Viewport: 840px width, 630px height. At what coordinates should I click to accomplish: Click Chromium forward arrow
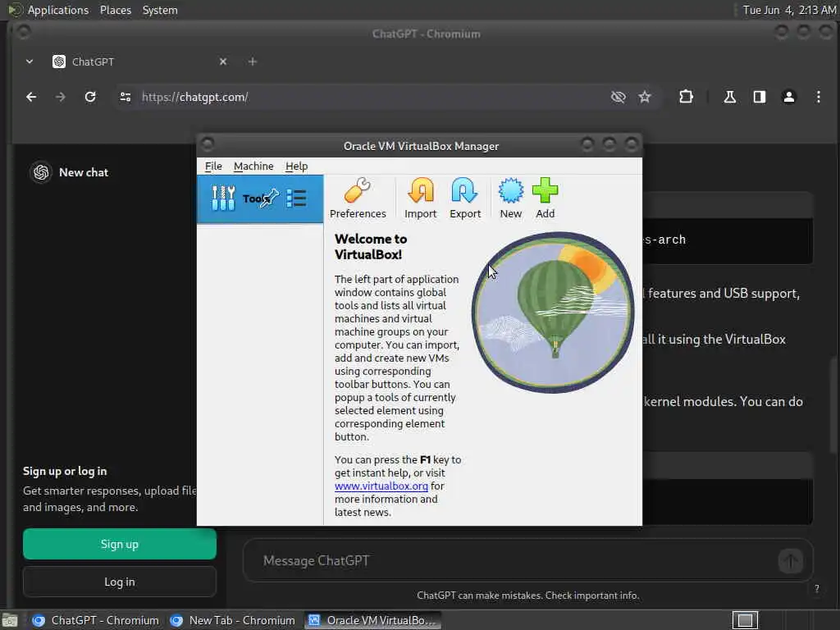[61, 97]
